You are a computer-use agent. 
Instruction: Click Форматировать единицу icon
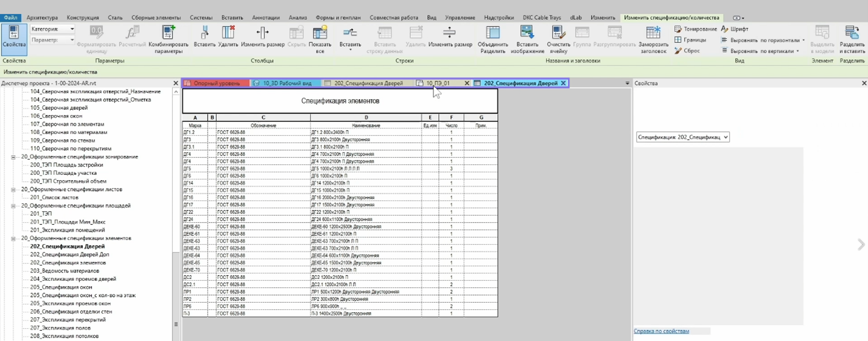[96, 40]
